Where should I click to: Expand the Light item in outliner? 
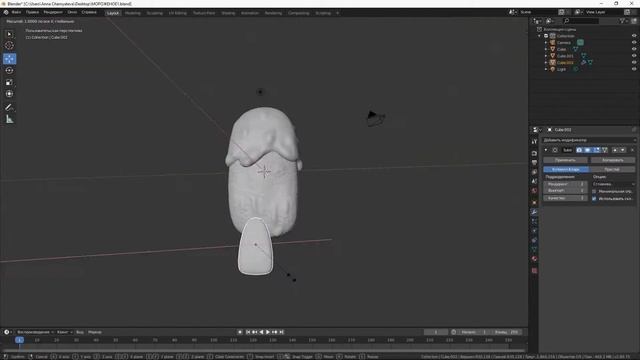(x=546, y=69)
